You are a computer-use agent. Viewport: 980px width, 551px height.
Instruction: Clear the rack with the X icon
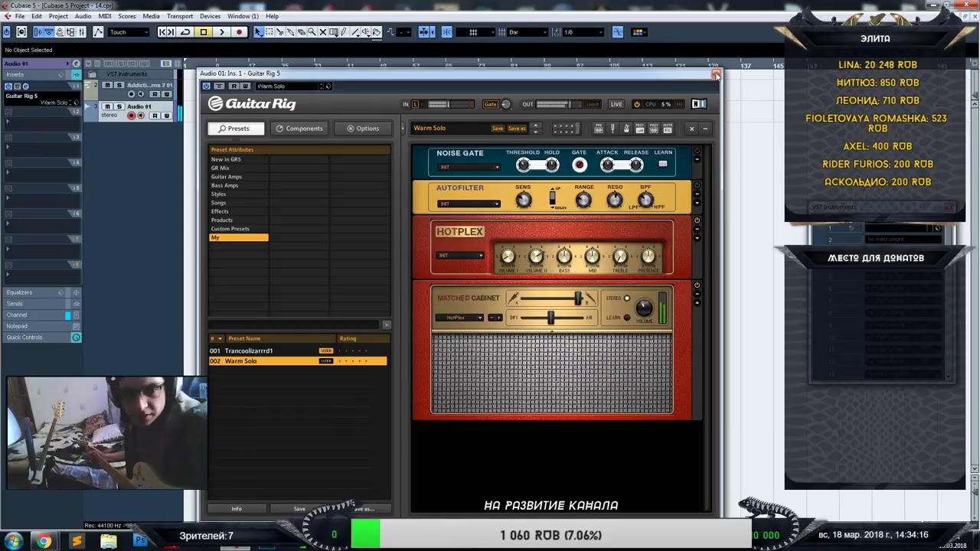pos(691,129)
